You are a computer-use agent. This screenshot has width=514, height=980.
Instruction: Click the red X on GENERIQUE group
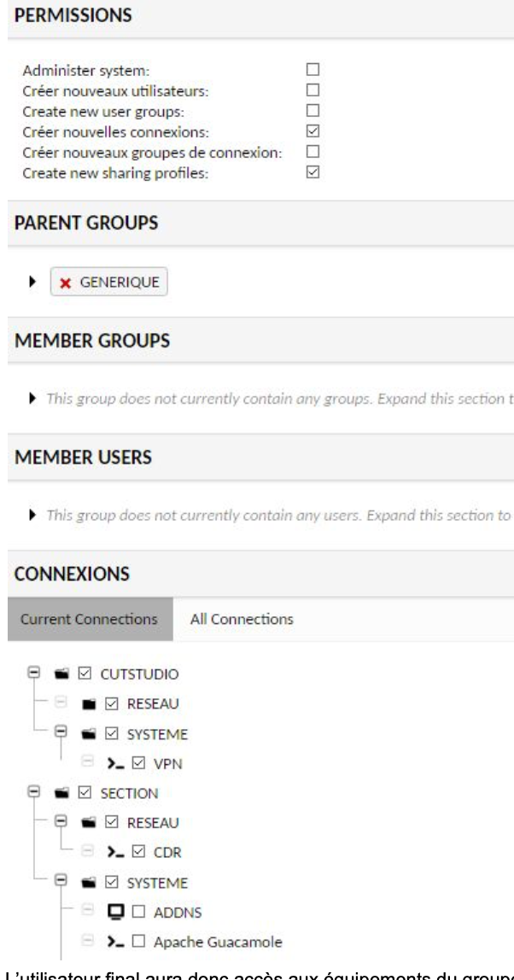[x=65, y=283]
